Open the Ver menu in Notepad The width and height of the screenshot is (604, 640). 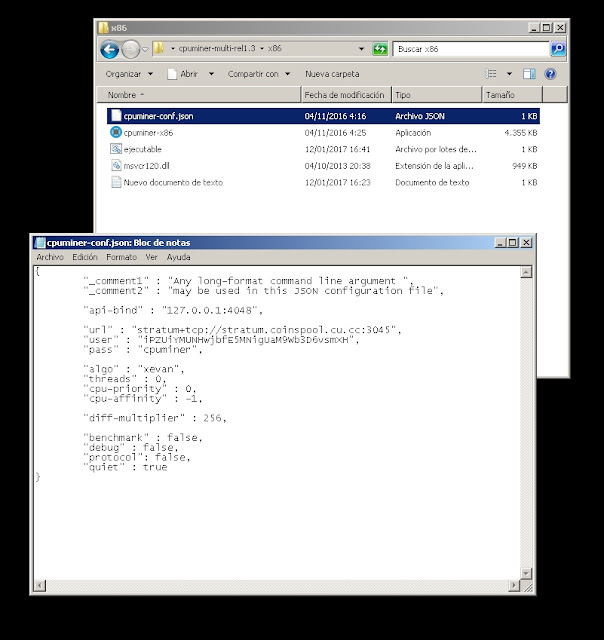pyautogui.click(x=151, y=257)
